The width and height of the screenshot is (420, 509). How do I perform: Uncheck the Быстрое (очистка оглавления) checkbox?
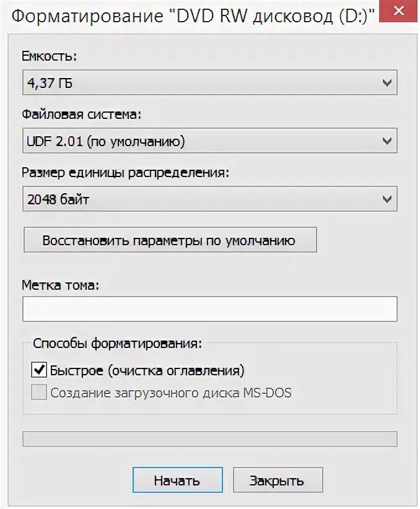click(x=38, y=370)
